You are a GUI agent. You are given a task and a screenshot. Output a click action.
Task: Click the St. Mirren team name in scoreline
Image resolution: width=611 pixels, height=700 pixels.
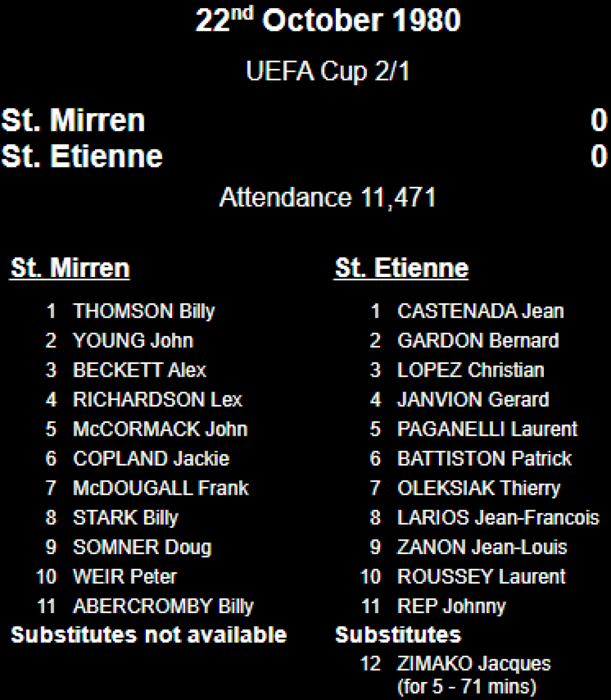[x=73, y=121]
